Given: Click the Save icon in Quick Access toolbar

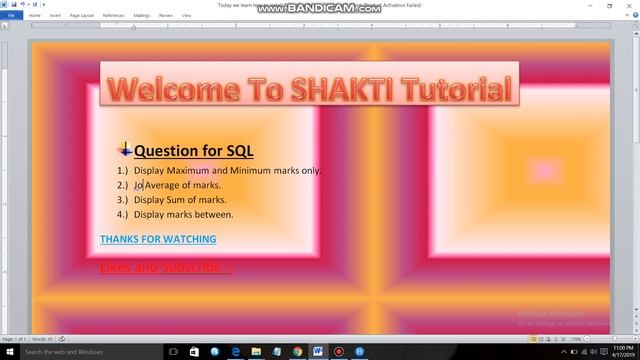Looking at the screenshot, I should 14,4.
